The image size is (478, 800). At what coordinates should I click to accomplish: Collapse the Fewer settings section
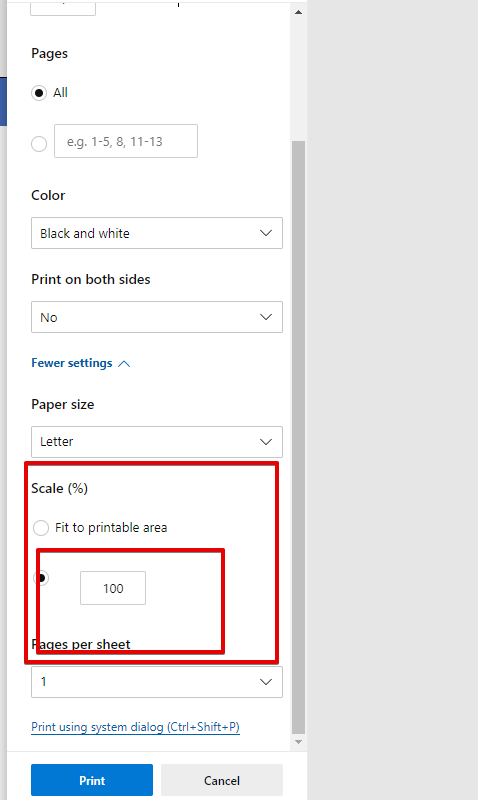pos(81,363)
